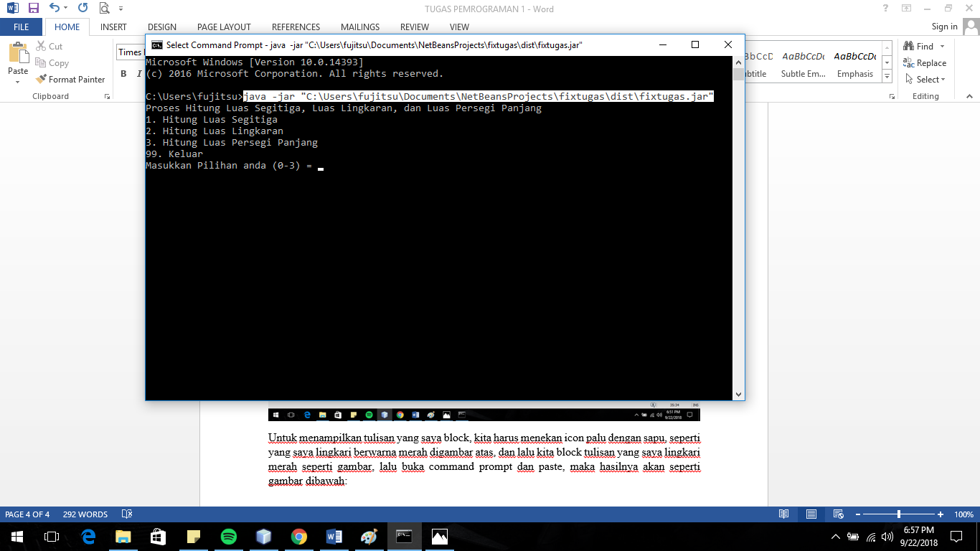Open the FILE menu
This screenshot has height=551, width=980.
[x=21, y=27]
